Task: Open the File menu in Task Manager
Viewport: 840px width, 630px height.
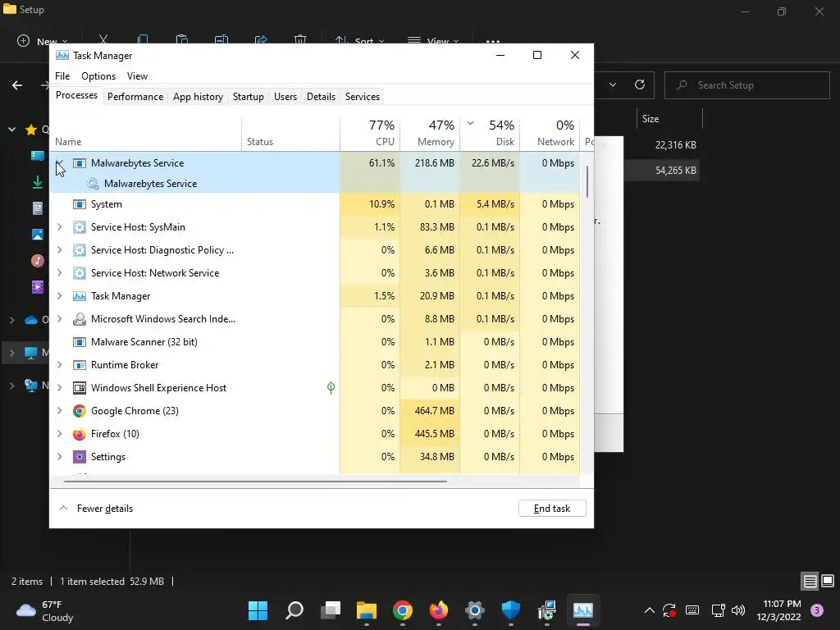Action: (62, 76)
